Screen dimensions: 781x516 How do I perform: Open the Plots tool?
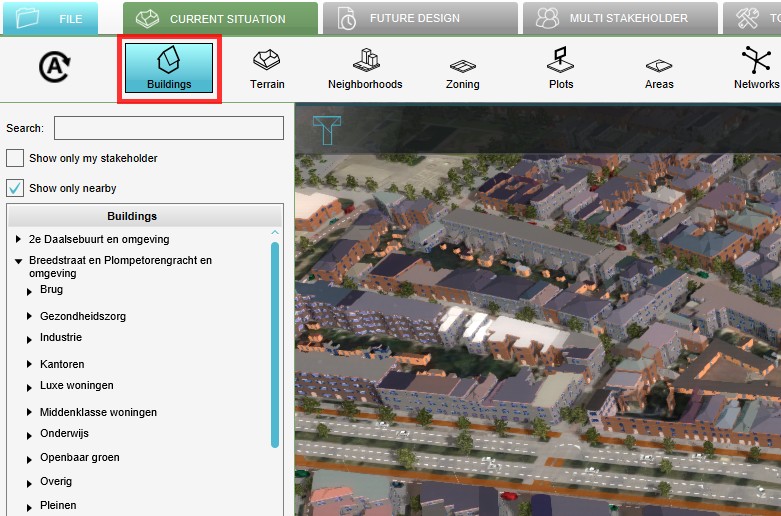pos(561,68)
